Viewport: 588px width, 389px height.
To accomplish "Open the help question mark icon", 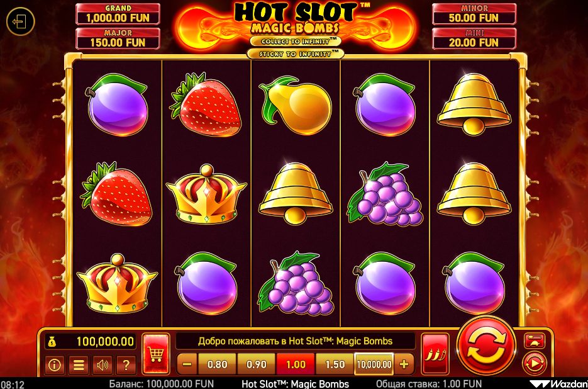I will (126, 364).
